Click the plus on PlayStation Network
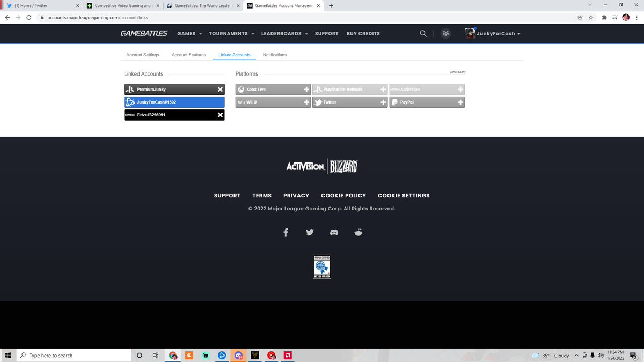Screen dimensions: 644x362 pos(383,90)
